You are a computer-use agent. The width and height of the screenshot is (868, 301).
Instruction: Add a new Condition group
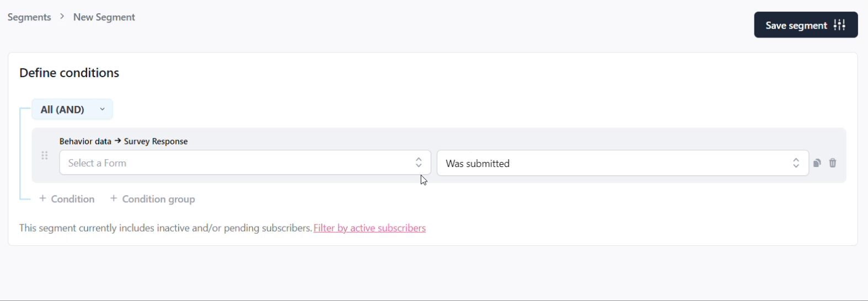click(x=153, y=199)
